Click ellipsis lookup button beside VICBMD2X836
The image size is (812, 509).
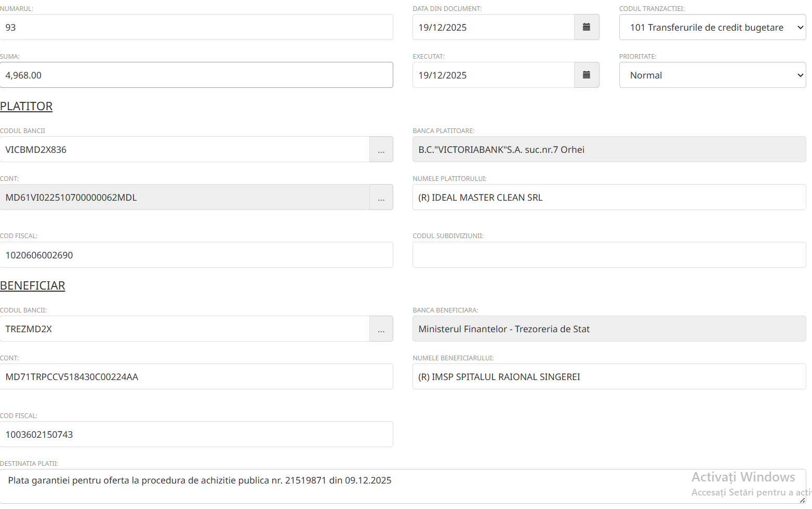tap(381, 150)
